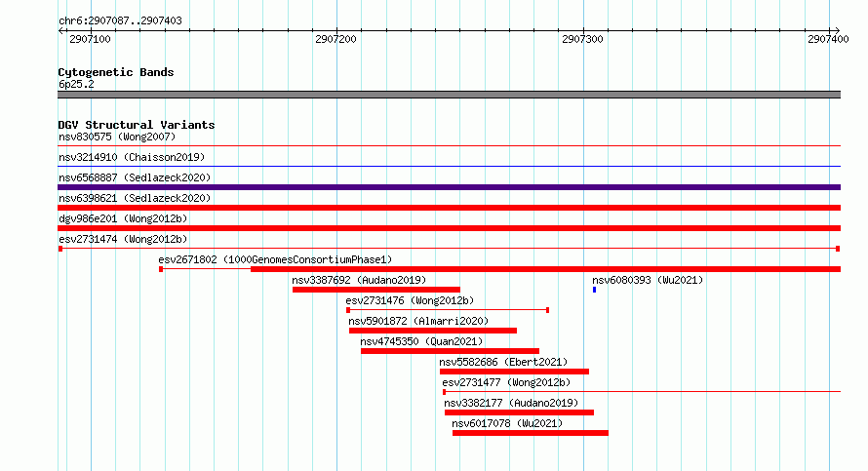Screen dimensions: 868x471
Task: Click the red nsv3382177 variant bar
Action: [519, 412]
